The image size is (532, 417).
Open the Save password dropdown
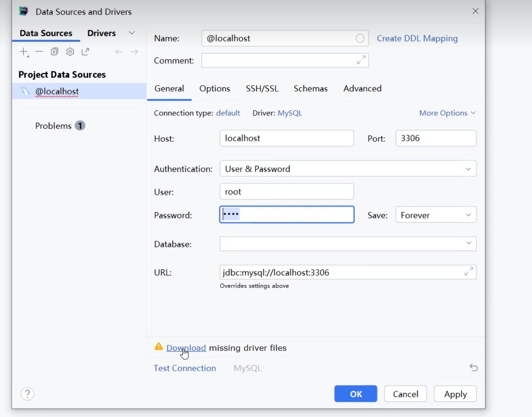pyautogui.click(x=468, y=215)
